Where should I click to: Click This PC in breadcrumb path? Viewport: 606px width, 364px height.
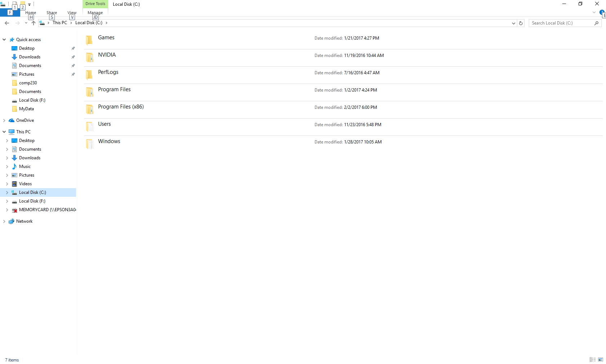60,23
